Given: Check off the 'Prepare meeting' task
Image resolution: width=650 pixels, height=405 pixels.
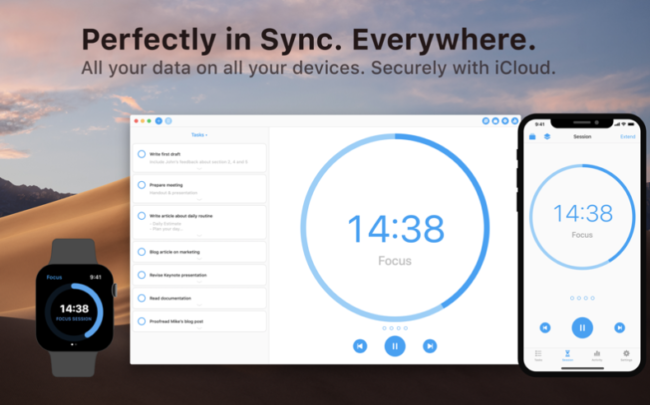Looking at the screenshot, I should tap(141, 185).
